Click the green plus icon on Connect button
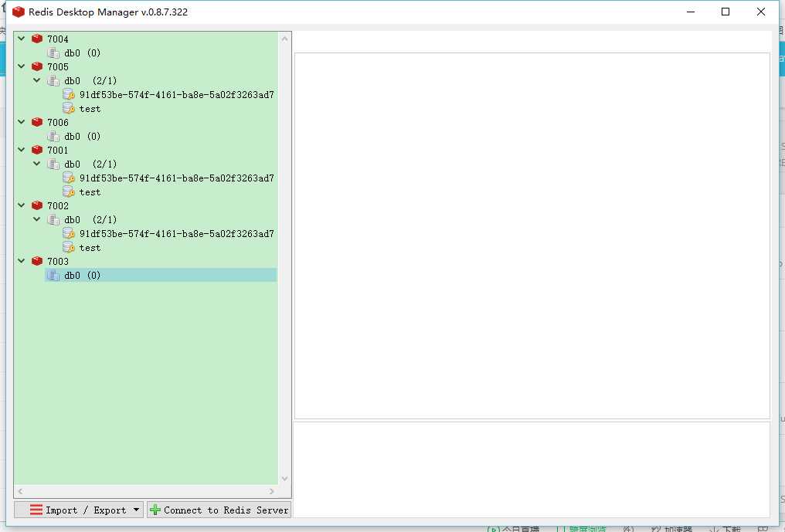The height and width of the screenshot is (532, 785). (155, 510)
